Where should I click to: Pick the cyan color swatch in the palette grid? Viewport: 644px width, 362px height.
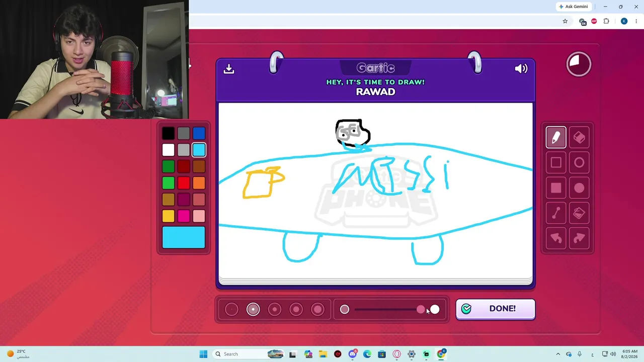tap(199, 150)
